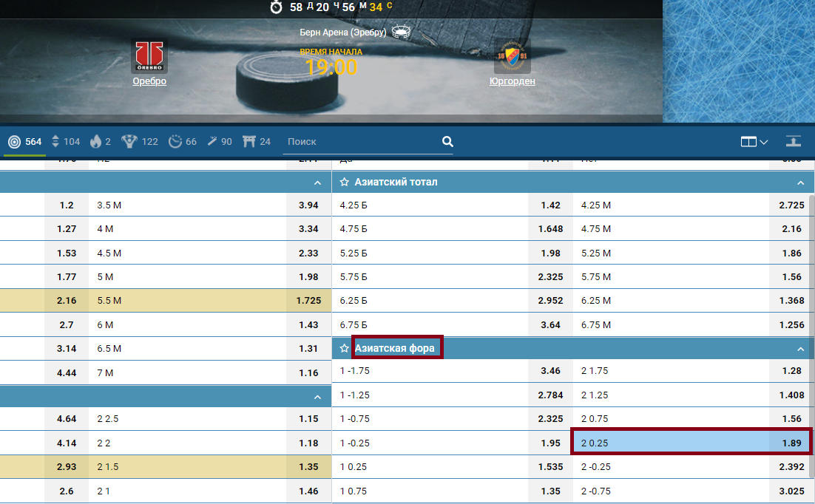Open the Оребро team link
Screen dimensions: 815x504
pos(149,81)
